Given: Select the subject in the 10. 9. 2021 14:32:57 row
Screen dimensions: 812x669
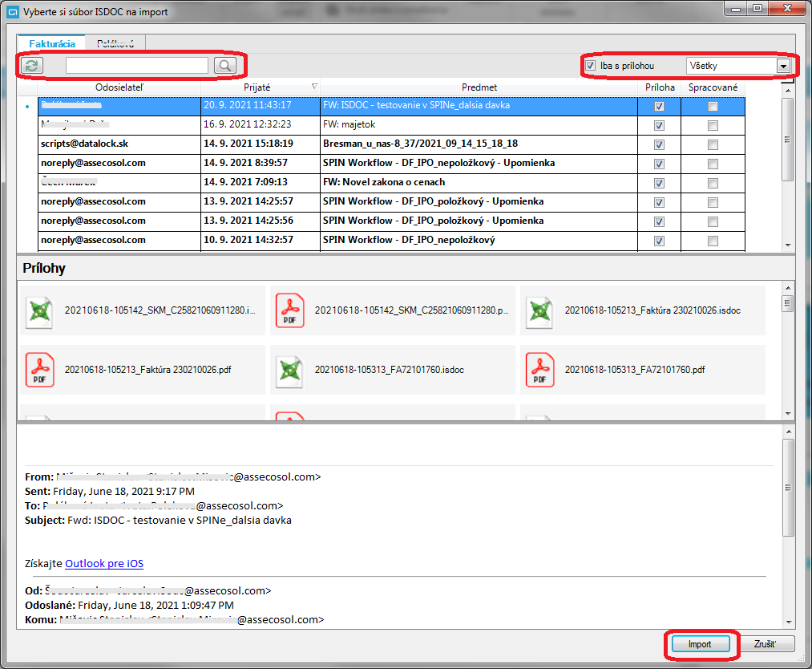Looking at the screenshot, I should 479,240.
